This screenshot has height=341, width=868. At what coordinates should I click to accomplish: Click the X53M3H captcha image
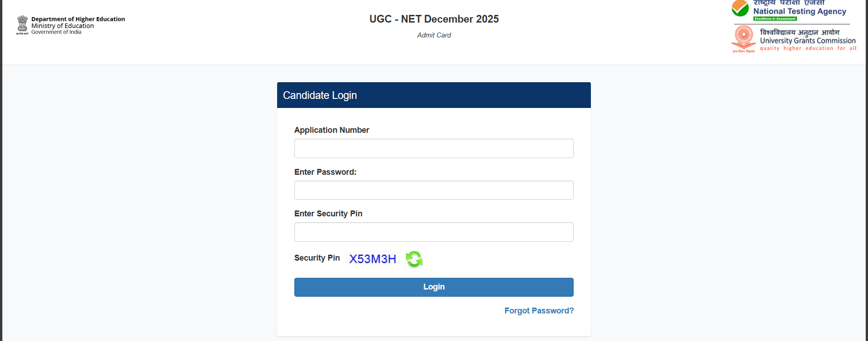tap(373, 259)
